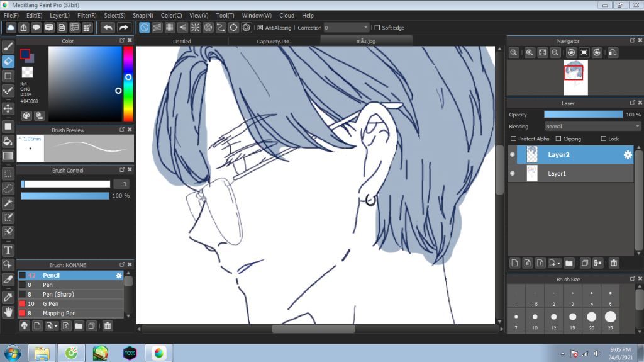Switch to Untitled tab
The width and height of the screenshot is (644, 362).
pyautogui.click(x=182, y=41)
